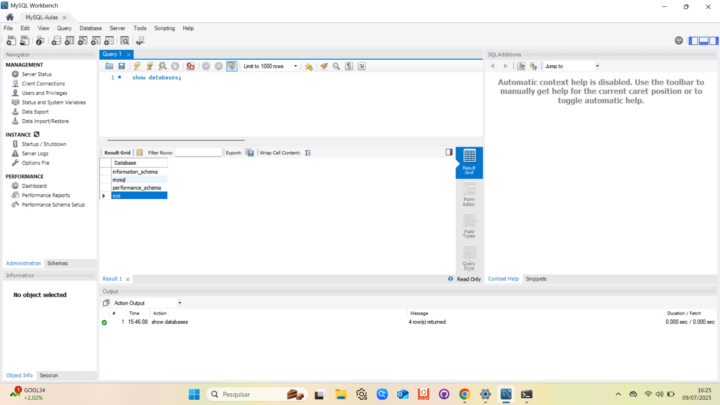720x405 pixels.
Task: Click the Rollback transaction icon
Action: click(x=219, y=66)
